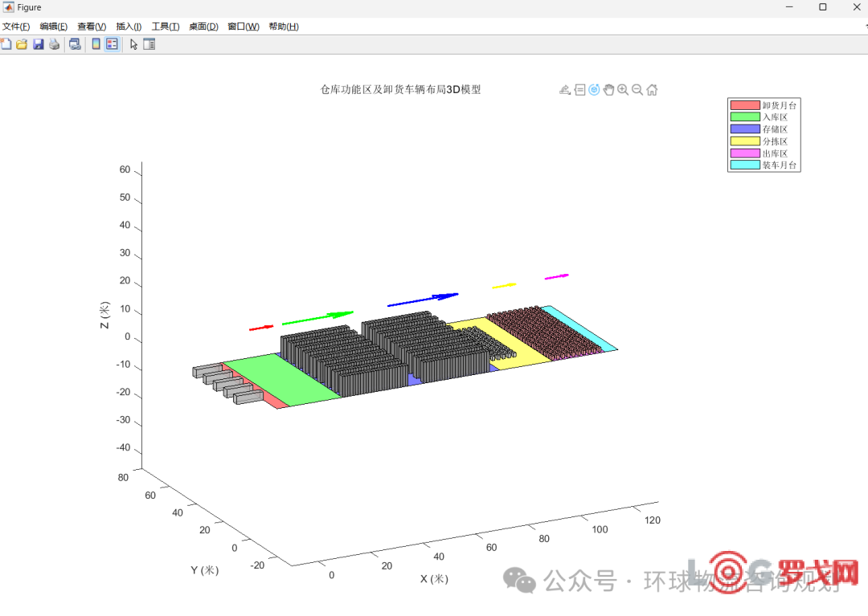Toggle the Insert Legend toolbar button
This screenshot has width=868, height=616.
pos(112,44)
